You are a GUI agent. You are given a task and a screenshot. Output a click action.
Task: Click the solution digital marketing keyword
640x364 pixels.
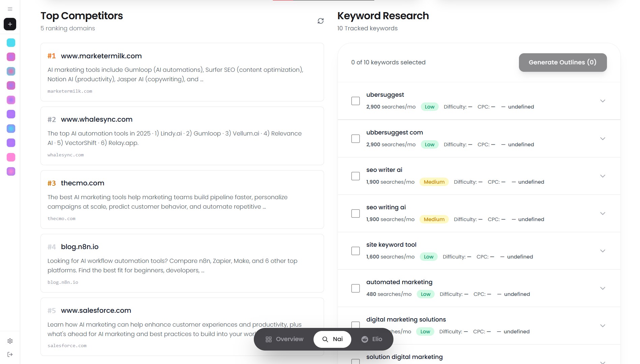pyautogui.click(x=404, y=357)
